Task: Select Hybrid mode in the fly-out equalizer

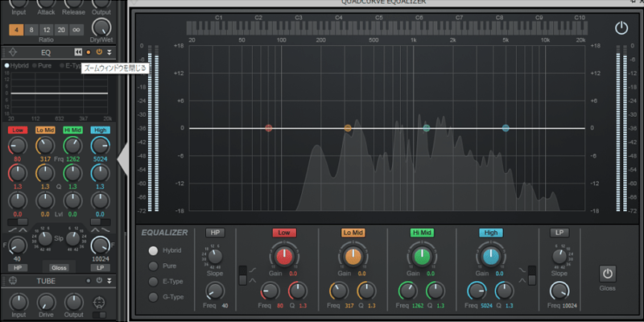Action: click(153, 250)
